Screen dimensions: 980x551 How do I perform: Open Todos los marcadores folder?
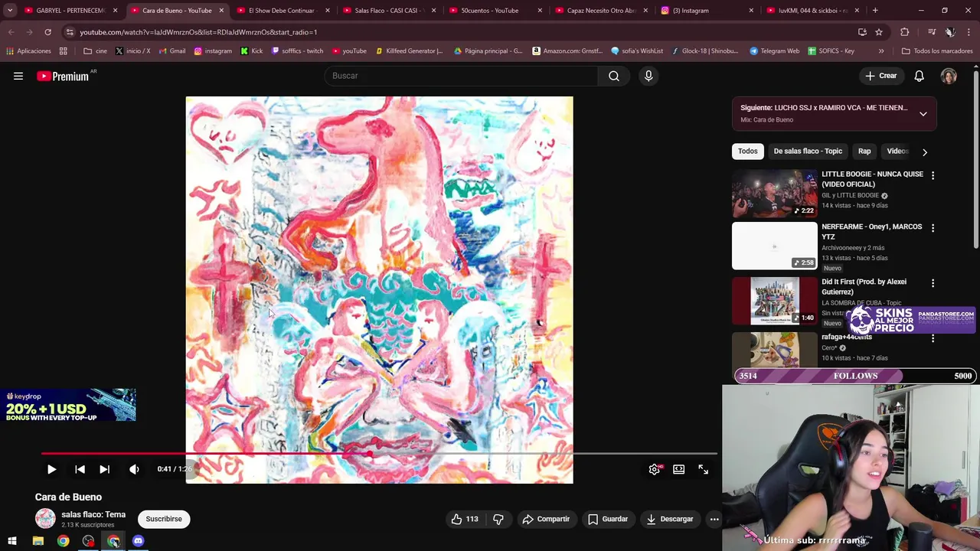pos(937,51)
